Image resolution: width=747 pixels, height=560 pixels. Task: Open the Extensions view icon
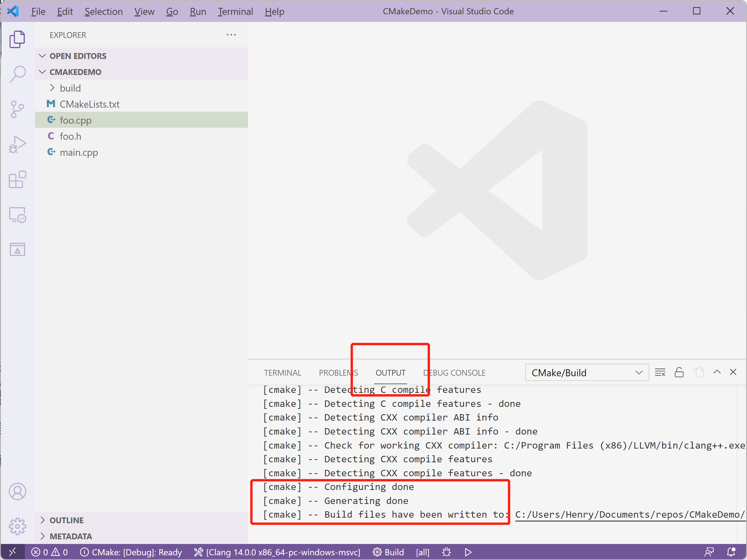click(x=17, y=180)
